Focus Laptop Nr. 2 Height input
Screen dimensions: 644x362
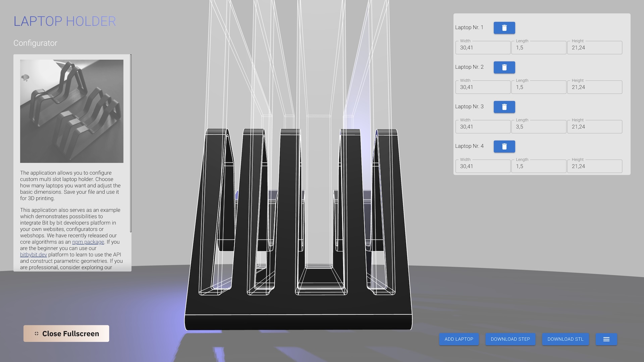(594, 87)
